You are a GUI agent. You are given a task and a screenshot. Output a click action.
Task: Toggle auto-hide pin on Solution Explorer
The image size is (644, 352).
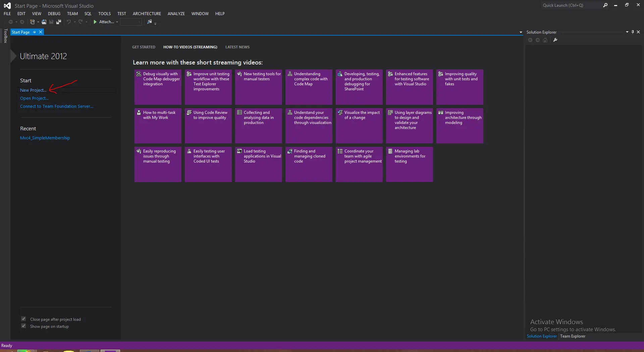pyautogui.click(x=633, y=32)
